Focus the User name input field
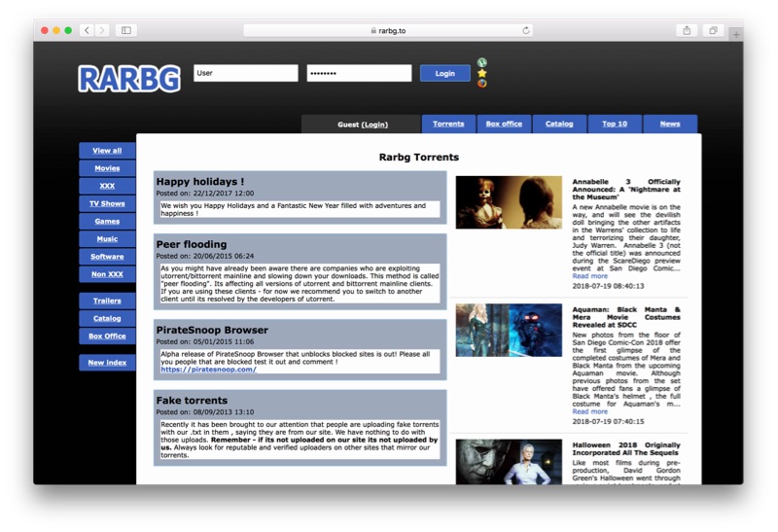The image size is (778, 532). [x=245, y=73]
